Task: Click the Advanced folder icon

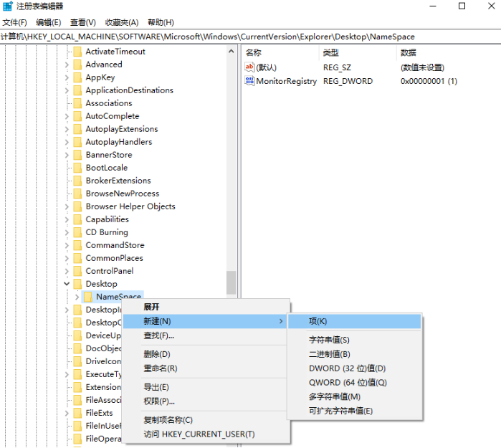Action: tap(77, 65)
